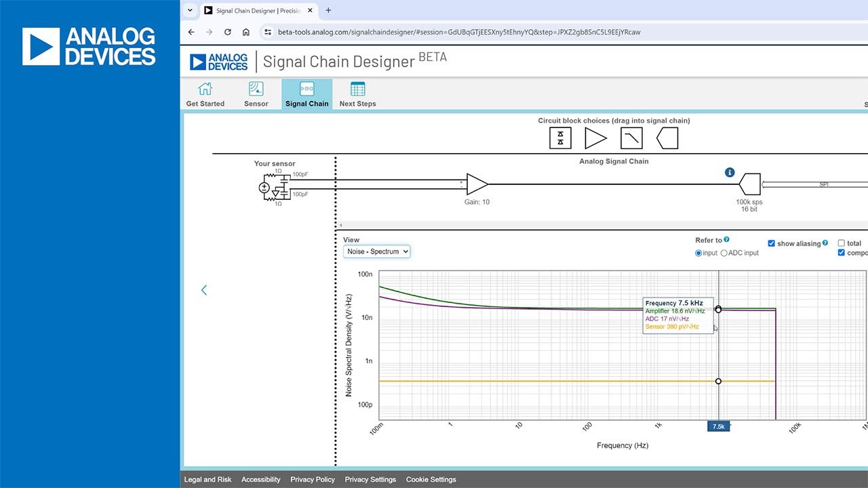The height and width of the screenshot is (488, 868).
Task: Select the input radio button
Action: pos(699,253)
